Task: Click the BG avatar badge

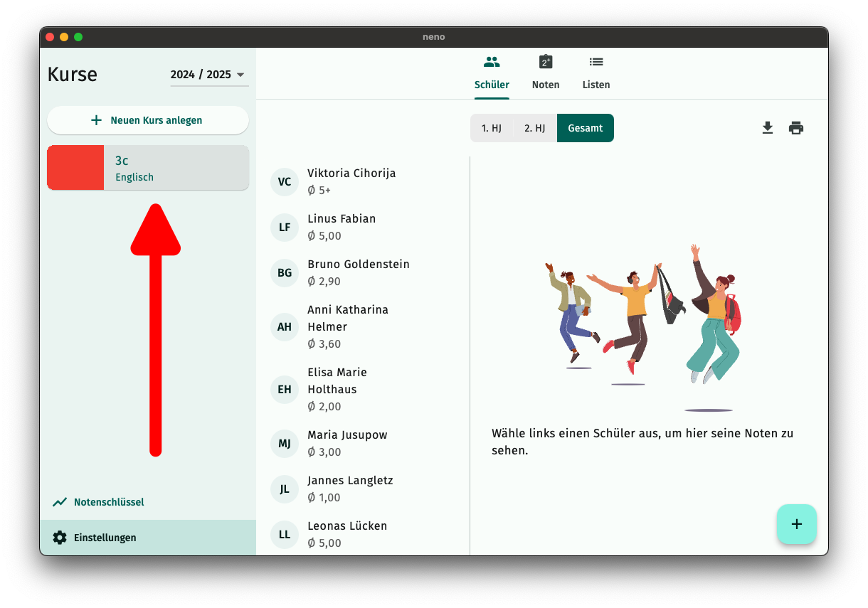Action: (285, 272)
